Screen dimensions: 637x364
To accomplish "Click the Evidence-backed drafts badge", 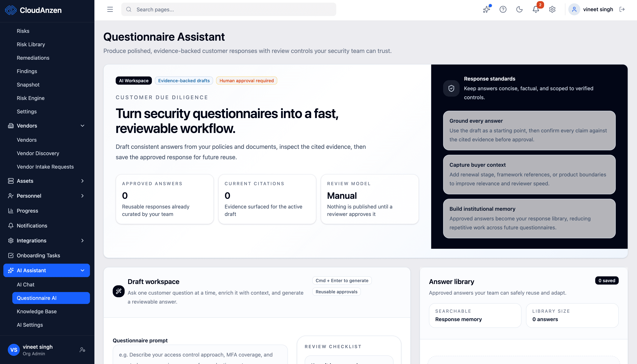I will 184,81.
